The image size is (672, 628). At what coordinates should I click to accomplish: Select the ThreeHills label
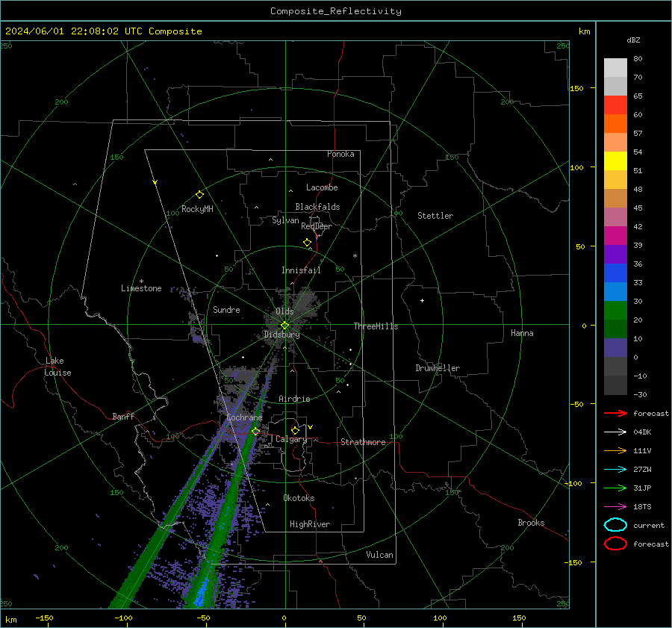click(x=376, y=326)
